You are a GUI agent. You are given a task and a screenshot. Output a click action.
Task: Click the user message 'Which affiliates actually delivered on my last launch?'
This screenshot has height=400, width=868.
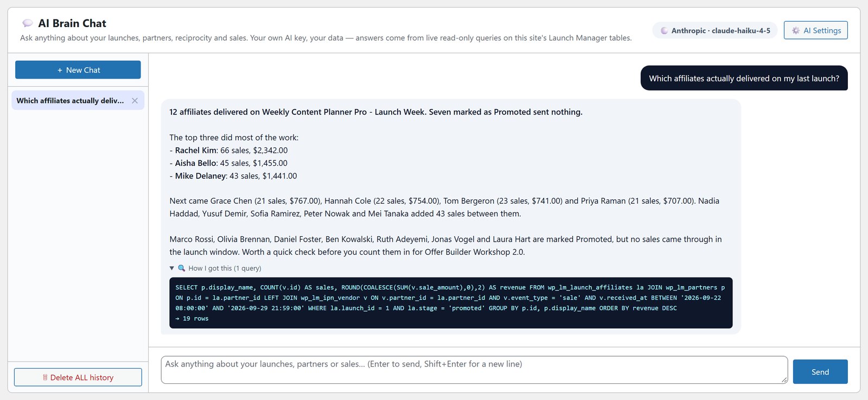[744, 78]
